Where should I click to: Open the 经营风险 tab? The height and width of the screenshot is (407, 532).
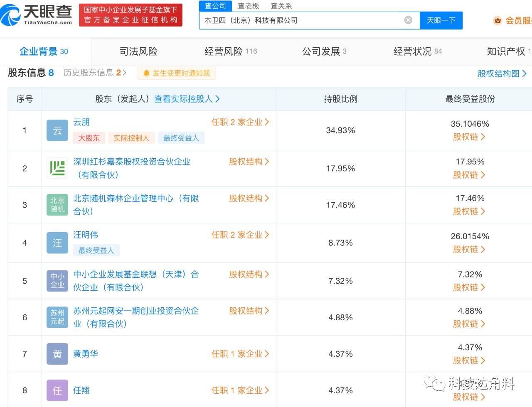click(231, 51)
